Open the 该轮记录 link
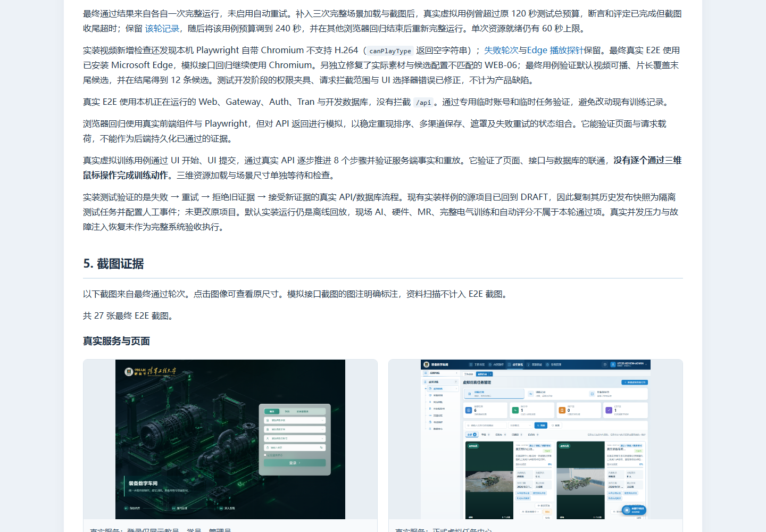The height and width of the screenshot is (532, 766). [x=162, y=29]
